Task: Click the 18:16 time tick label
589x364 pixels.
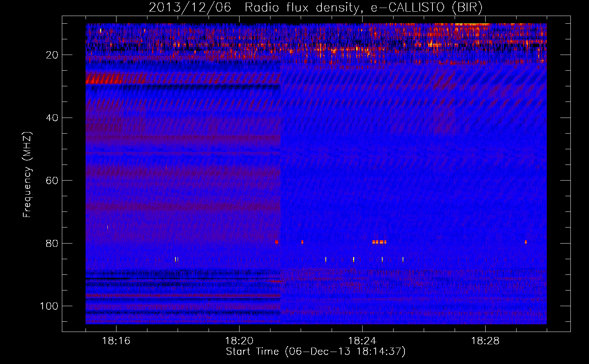Action: [116, 341]
